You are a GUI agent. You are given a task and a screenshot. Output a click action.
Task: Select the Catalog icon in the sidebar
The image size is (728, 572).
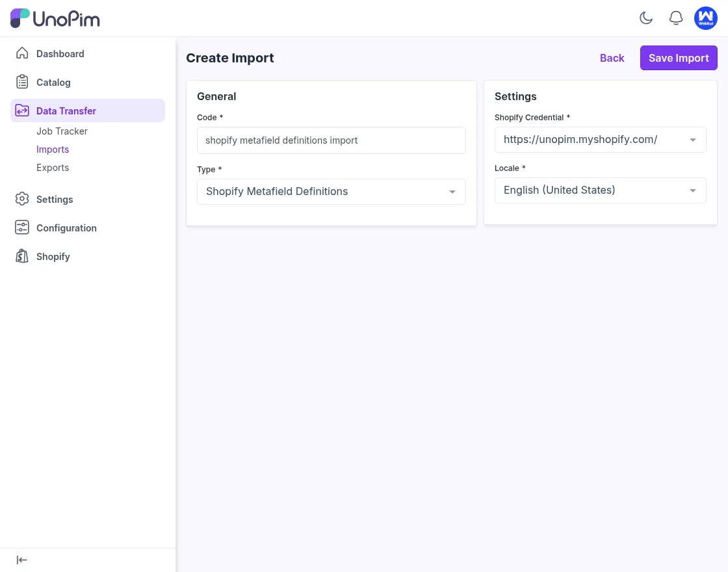[x=22, y=82]
